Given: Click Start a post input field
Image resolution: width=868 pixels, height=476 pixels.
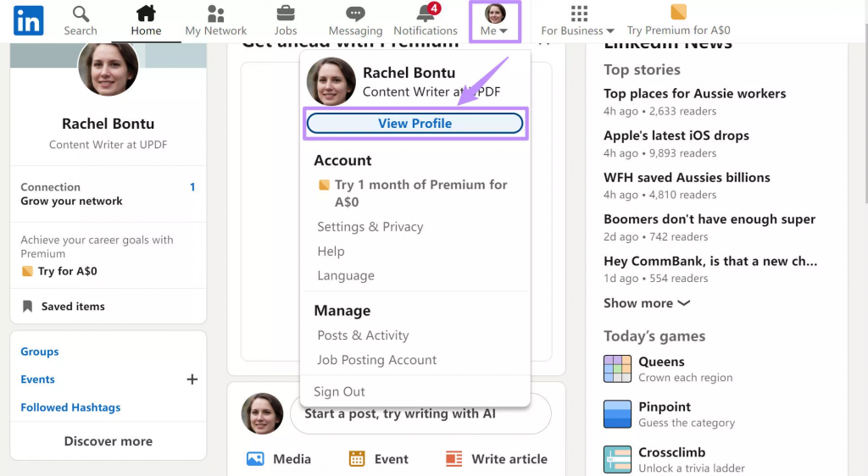Looking at the screenshot, I should tap(420, 413).
